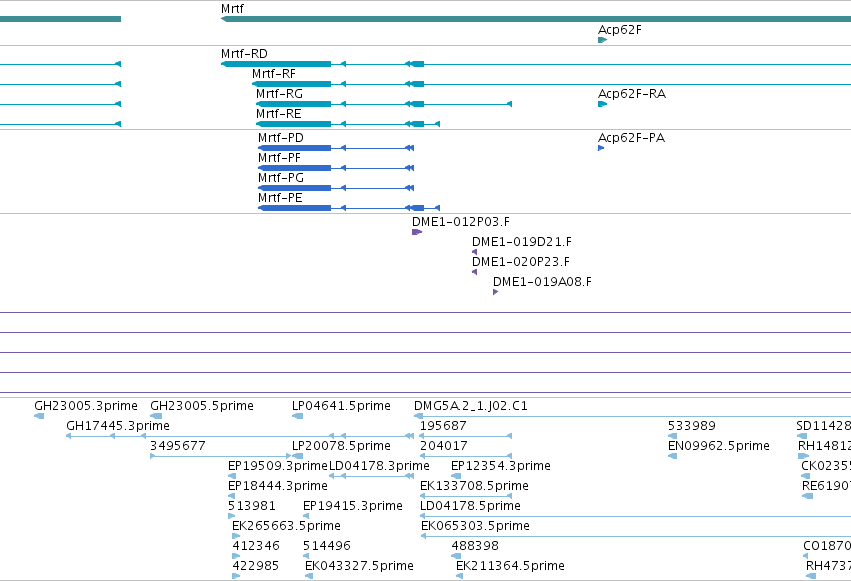The width and height of the screenshot is (851, 581).
Task: Select the LP20078.5prime EST label
Action: 341,446
